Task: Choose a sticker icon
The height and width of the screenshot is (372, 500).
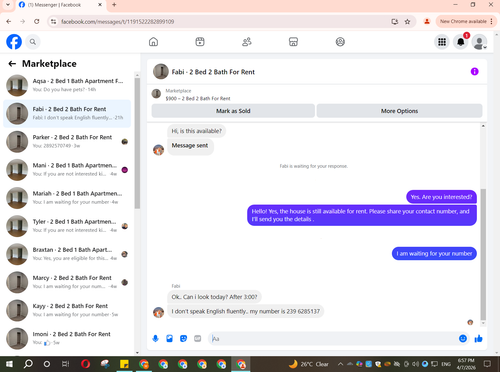Action: click(x=183, y=339)
